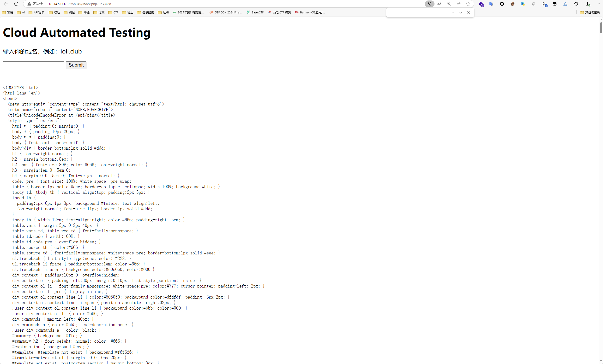
Task: Go back to the previous page
Action: pos(6,4)
